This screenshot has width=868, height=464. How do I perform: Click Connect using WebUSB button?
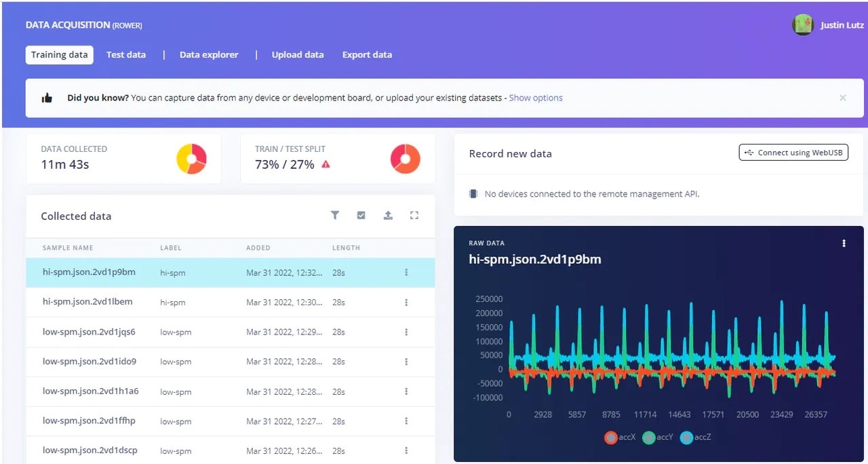coord(793,153)
